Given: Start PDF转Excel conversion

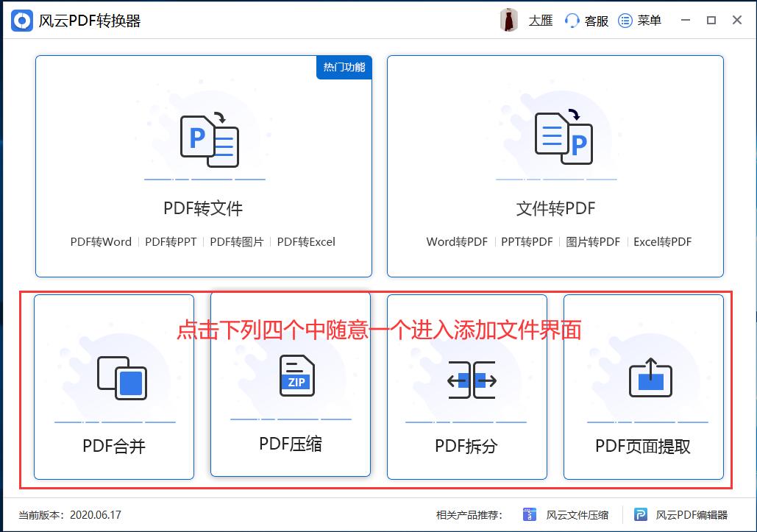Looking at the screenshot, I should [307, 241].
